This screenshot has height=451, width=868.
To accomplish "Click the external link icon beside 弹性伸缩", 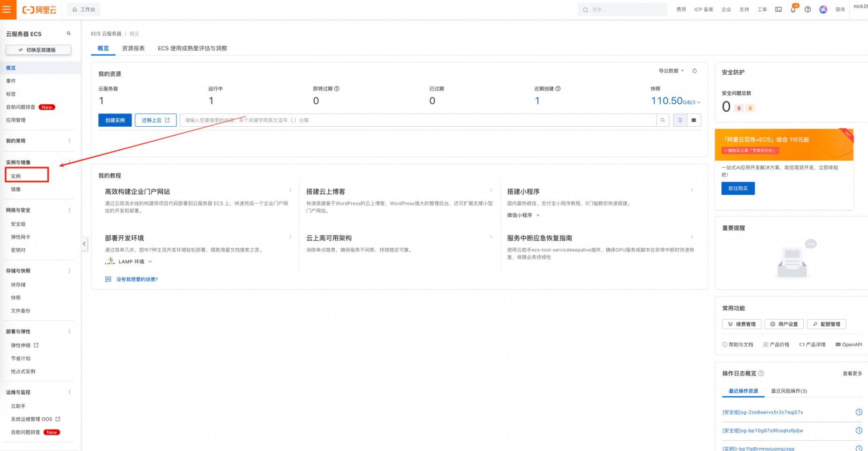I will point(36,345).
